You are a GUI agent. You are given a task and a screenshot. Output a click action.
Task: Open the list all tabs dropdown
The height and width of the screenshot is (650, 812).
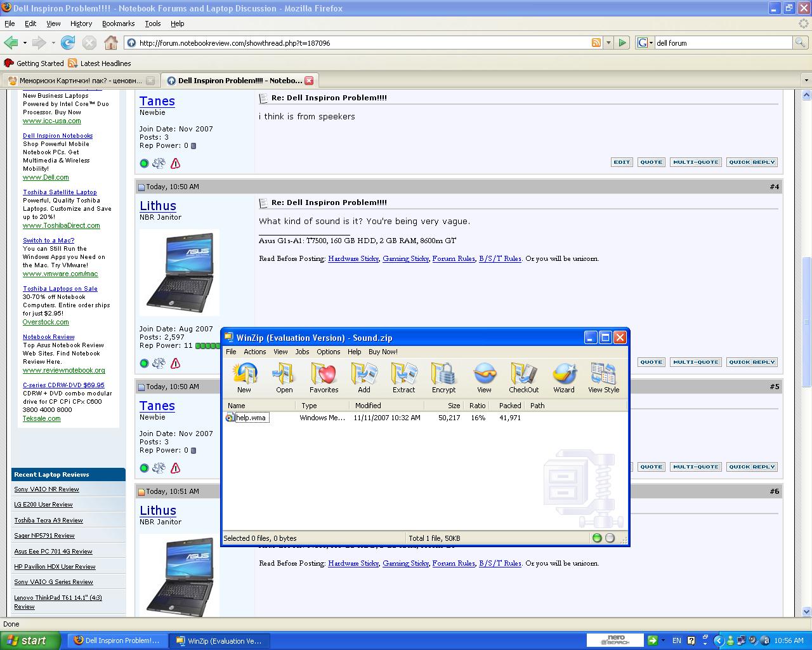806,81
